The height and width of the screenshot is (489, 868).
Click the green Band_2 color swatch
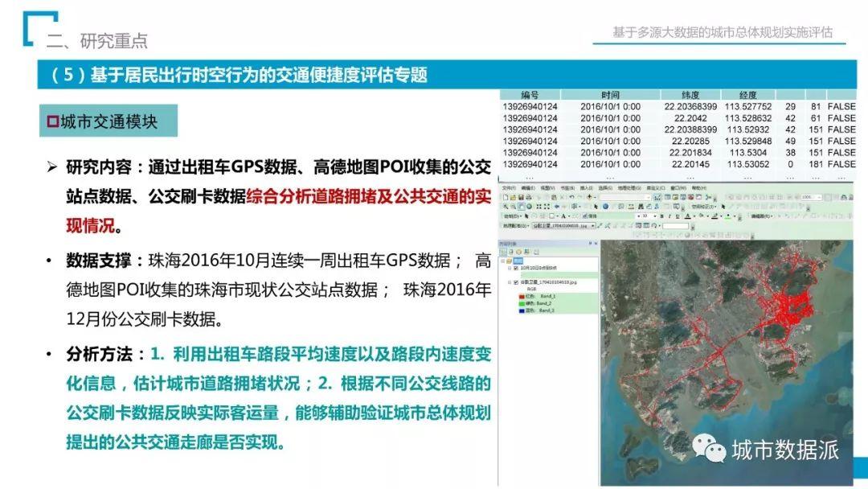(x=522, y=304)
